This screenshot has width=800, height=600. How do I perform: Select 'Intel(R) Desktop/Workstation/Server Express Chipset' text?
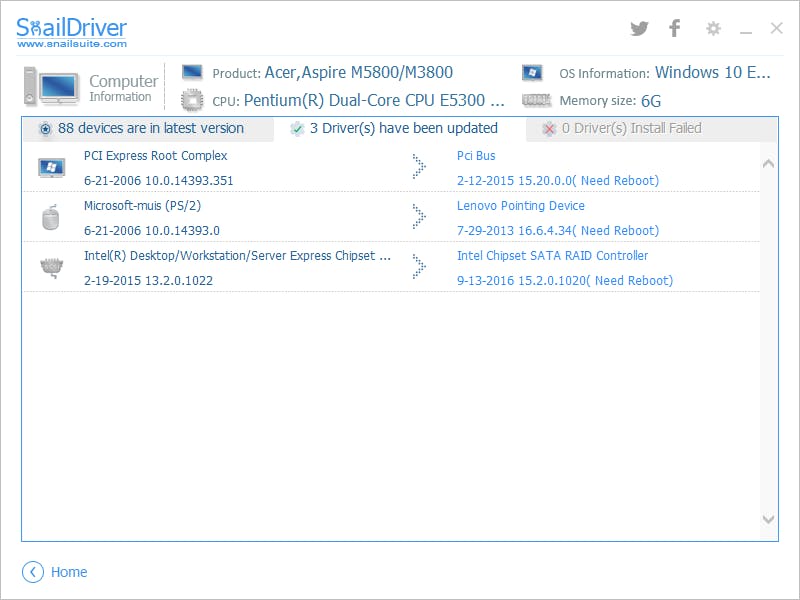click(x=237, y=256)
